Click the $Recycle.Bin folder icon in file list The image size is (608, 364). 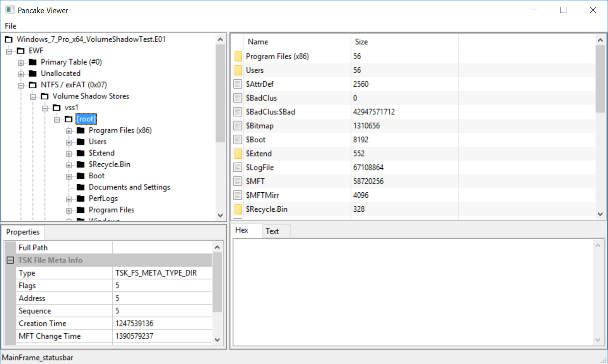point(238,209)
